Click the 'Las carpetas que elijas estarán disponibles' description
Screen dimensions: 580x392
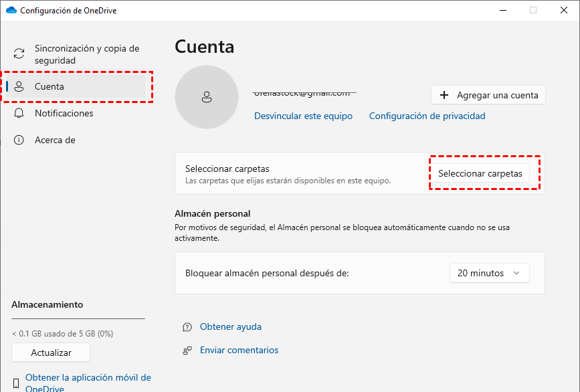288,181
